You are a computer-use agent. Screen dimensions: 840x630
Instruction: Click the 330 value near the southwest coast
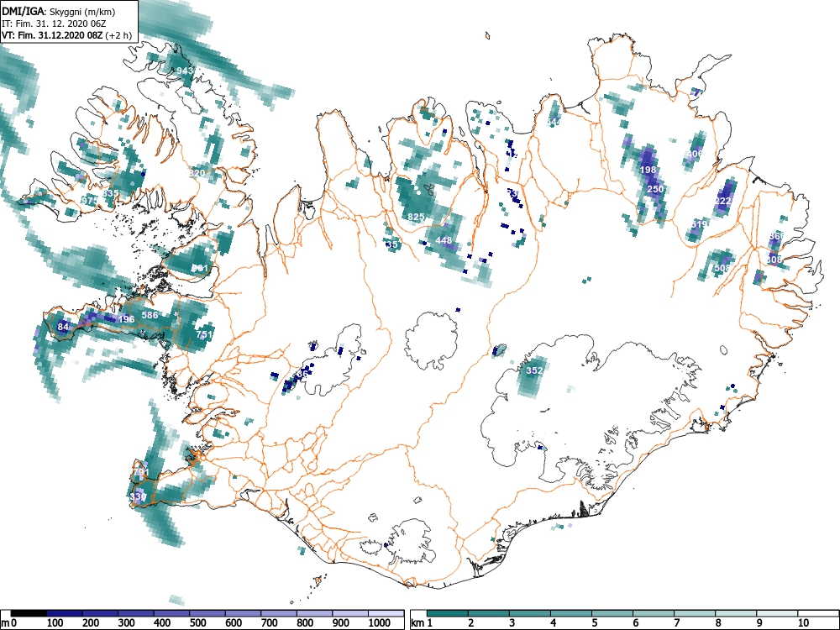(x=138, y=496)
